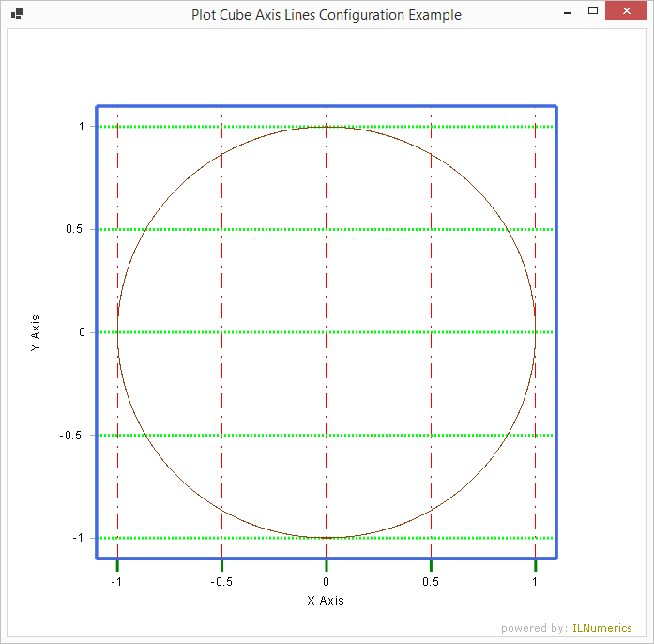Click Y-axis tick label -1
The width and height of the screenshot is (654, 644).
(79, 538)
